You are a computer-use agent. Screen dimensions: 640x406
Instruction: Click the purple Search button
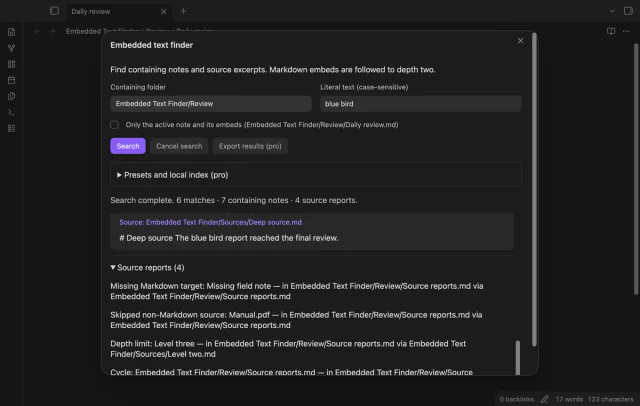pyautogui.click(x=128, y=146)
